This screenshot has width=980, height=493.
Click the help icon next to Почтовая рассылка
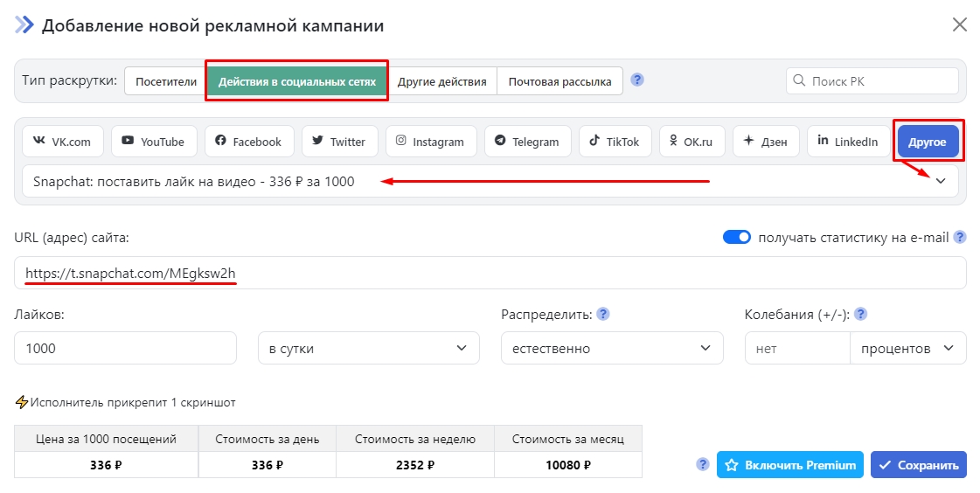(637, 80)
